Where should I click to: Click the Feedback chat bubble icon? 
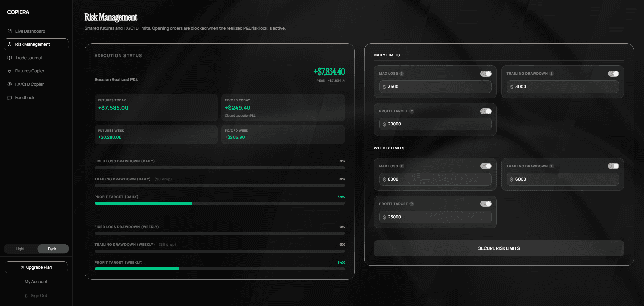pyautogui.click(x=10, y=98)
